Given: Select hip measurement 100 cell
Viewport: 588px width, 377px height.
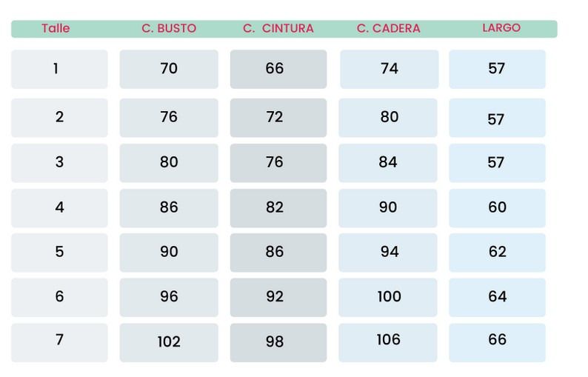Looking at the screenshot, I should (x=389, y=297).
